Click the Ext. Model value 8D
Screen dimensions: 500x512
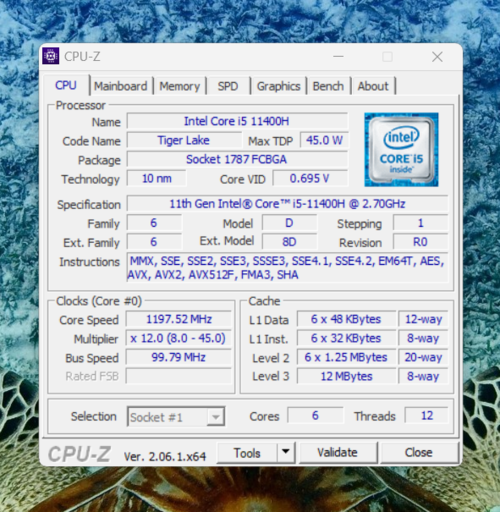289,242
